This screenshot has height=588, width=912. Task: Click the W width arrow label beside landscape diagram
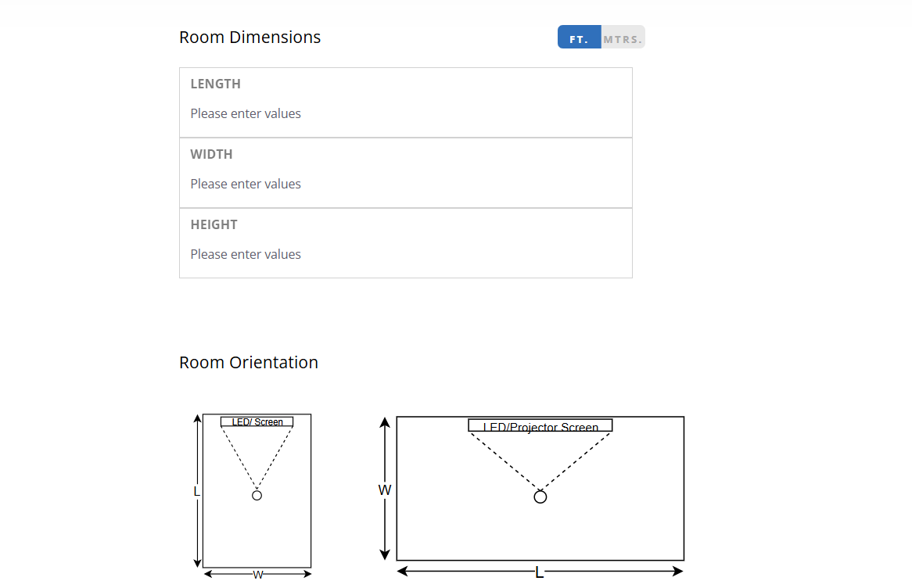click(384, 490)
